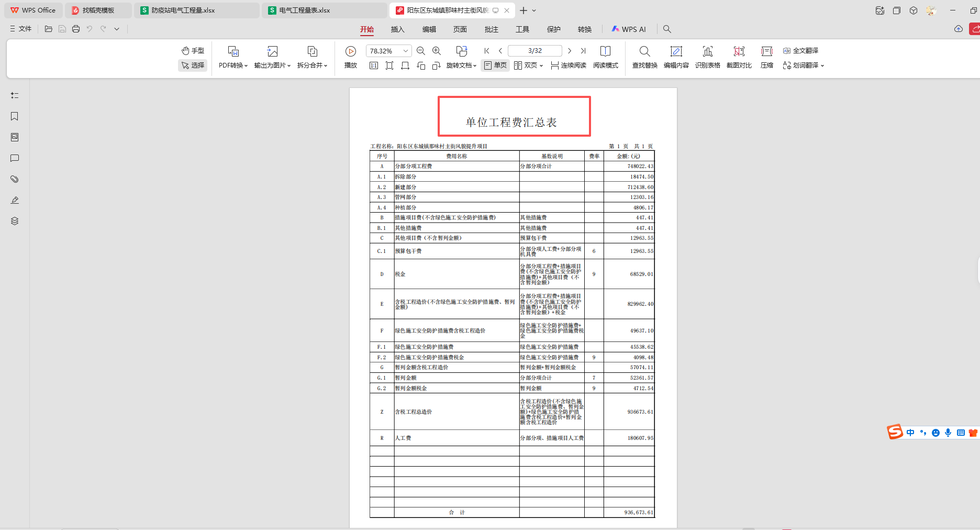The image size is (980, 530).
Task: Click the 识别表格 table recognition icon
Action: click(x=707, y=58)
